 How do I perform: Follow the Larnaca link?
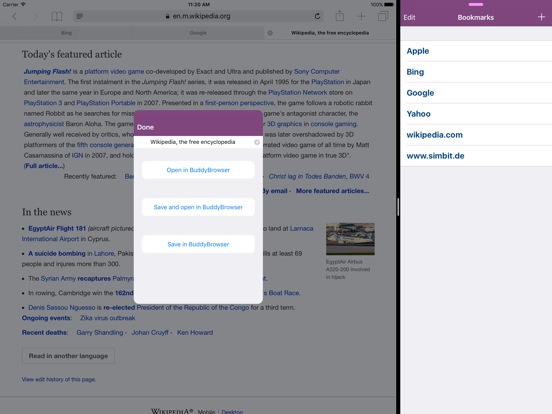pyautogui.click(x=301, y=228)
